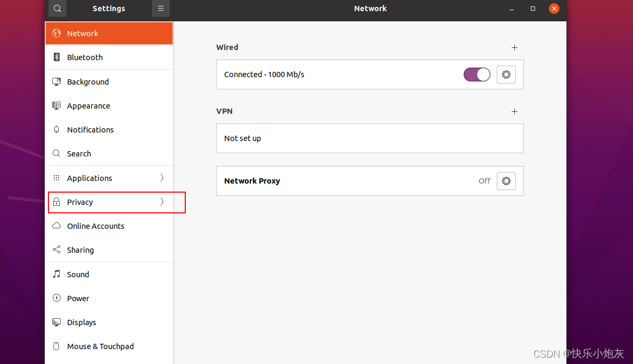Select Notifications in sidebar
The width and height of the screenshot is (633, 364).
[x=109, y=129]
